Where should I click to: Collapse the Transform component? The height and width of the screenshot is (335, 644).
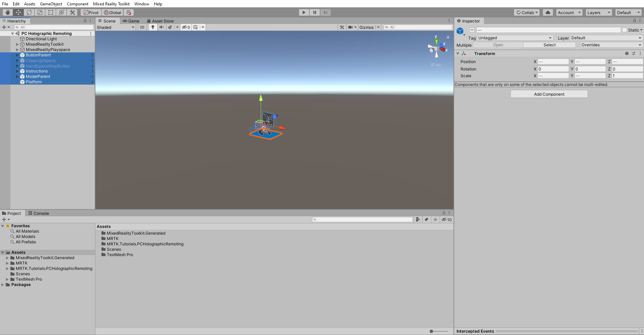click(x=458, y=53)
